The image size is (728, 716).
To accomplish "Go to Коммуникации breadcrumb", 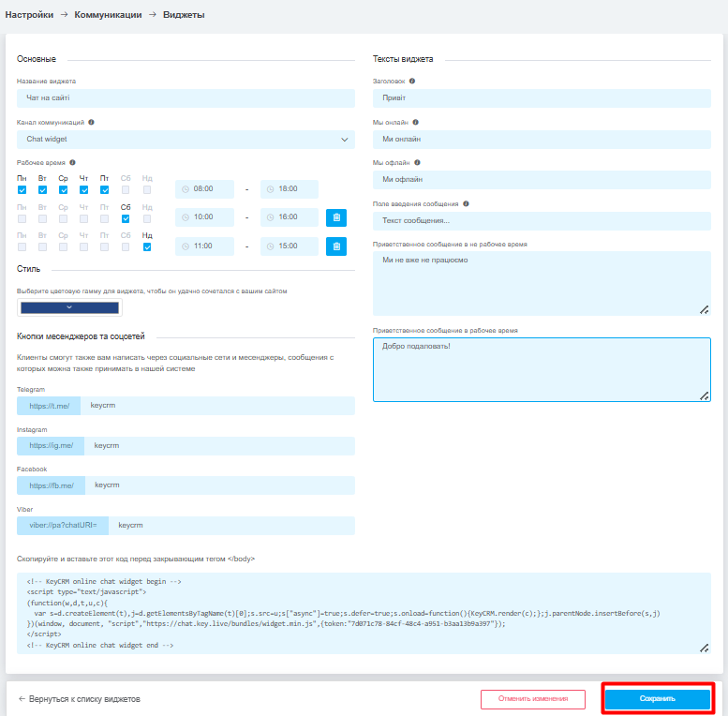I will 108,15.
